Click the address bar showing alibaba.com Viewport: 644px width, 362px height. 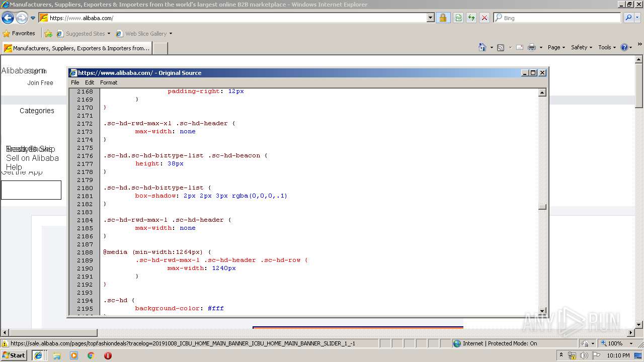233,18
